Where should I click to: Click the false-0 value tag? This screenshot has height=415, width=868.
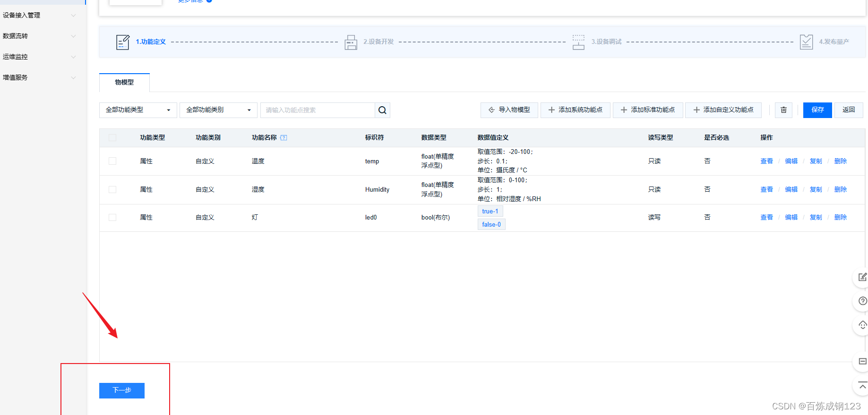(491, 224)
